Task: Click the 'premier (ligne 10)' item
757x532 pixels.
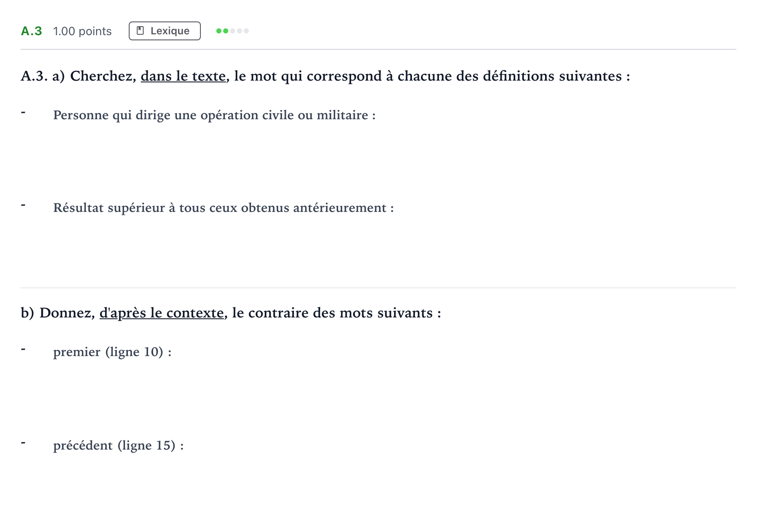Action: (x=112, y=352)
